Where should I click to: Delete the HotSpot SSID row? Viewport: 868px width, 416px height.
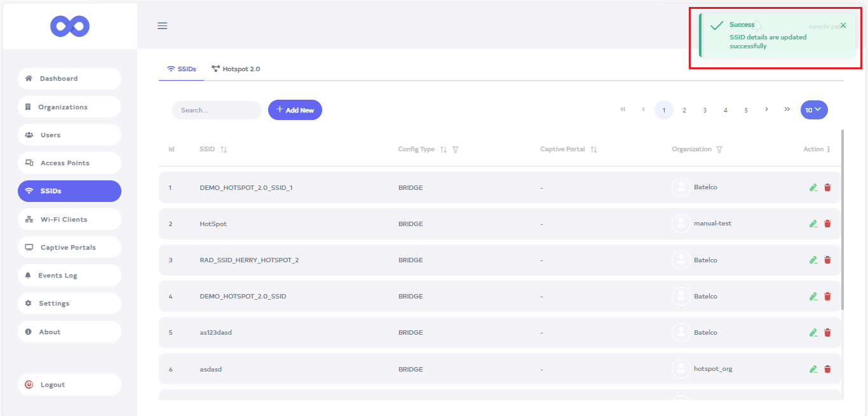[x=827, y=224]
